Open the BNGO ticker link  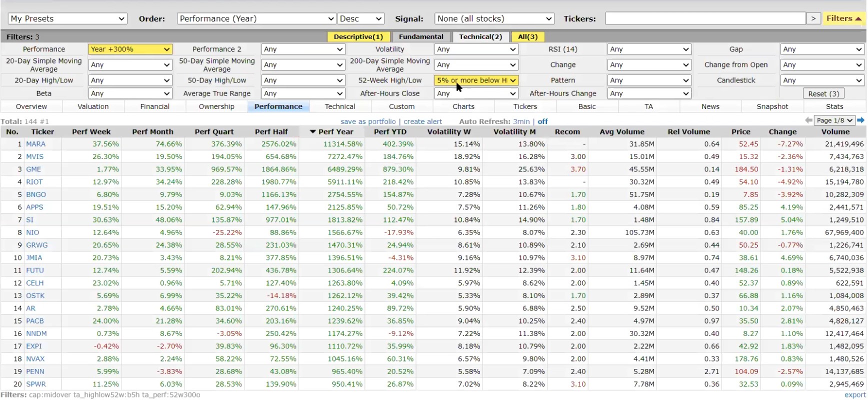click(36, 194)
